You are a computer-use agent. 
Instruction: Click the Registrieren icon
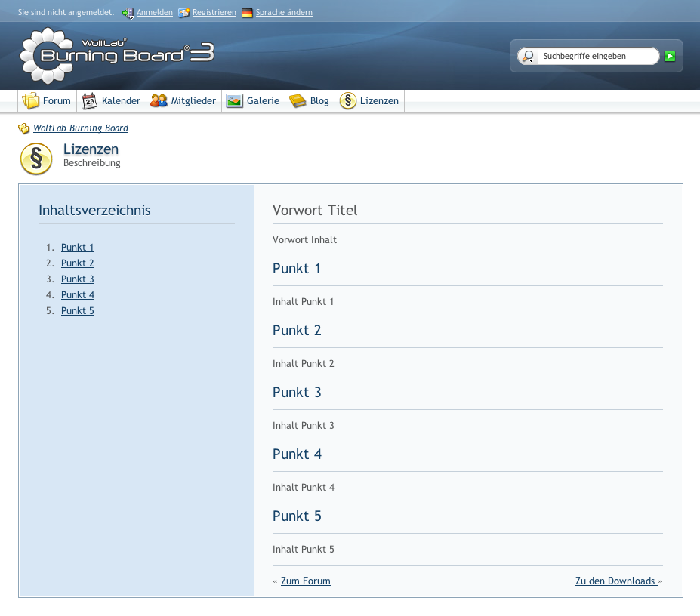183,13
